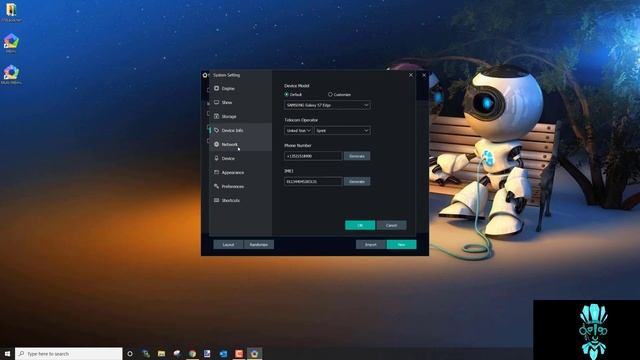
Task: Expand the Samsung Galaxy S7 Edge dropdown
Action: 327,105
